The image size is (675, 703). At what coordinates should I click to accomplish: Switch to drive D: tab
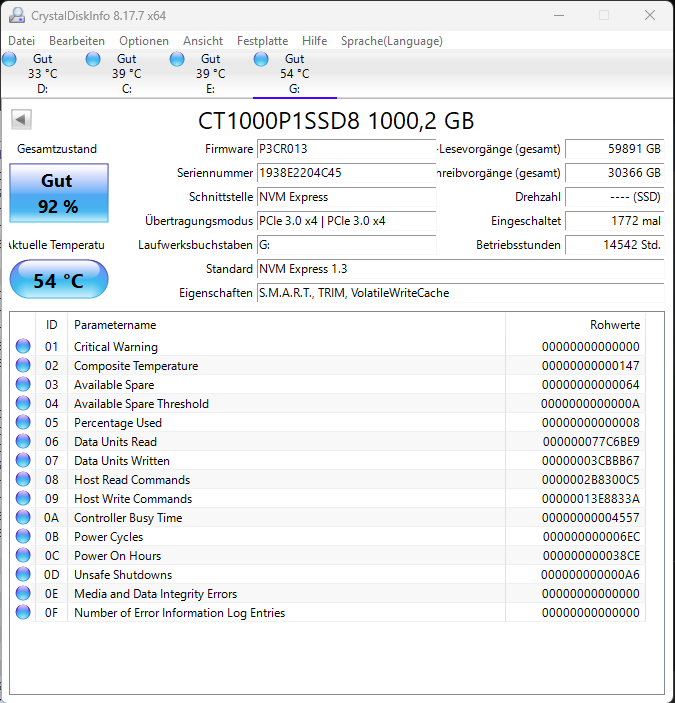[43, 74]
